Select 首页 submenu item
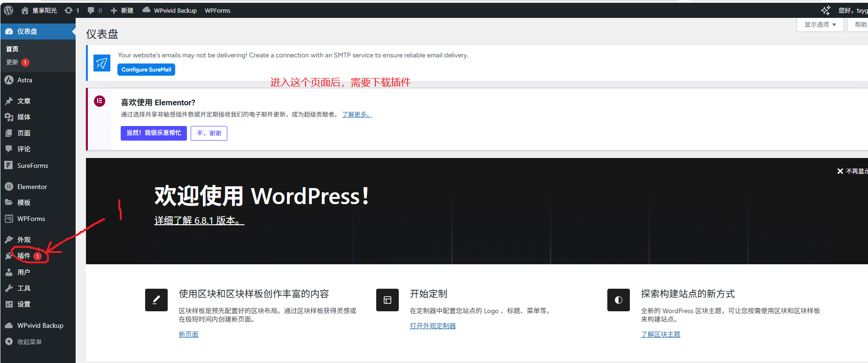The width and height of the screenshot is (868, 363). pos(12,49)
